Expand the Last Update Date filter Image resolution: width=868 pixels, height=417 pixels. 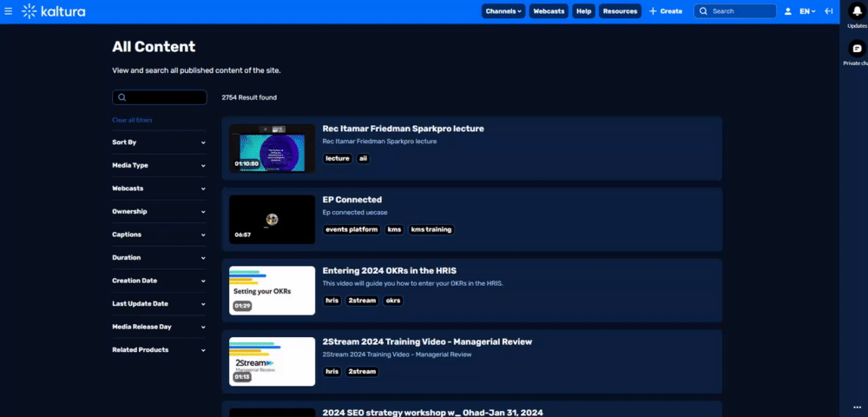(159, 304)
